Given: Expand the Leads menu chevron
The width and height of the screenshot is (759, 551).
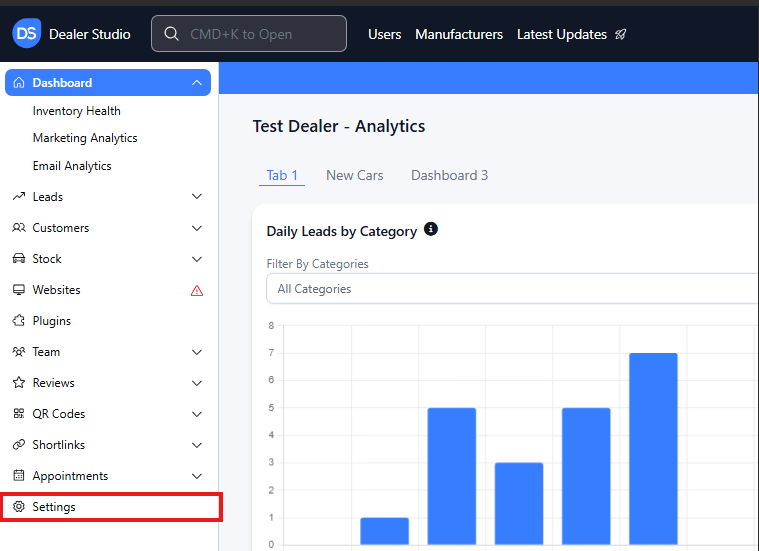Looking at the screenshot, I should (x=197, y=197).
